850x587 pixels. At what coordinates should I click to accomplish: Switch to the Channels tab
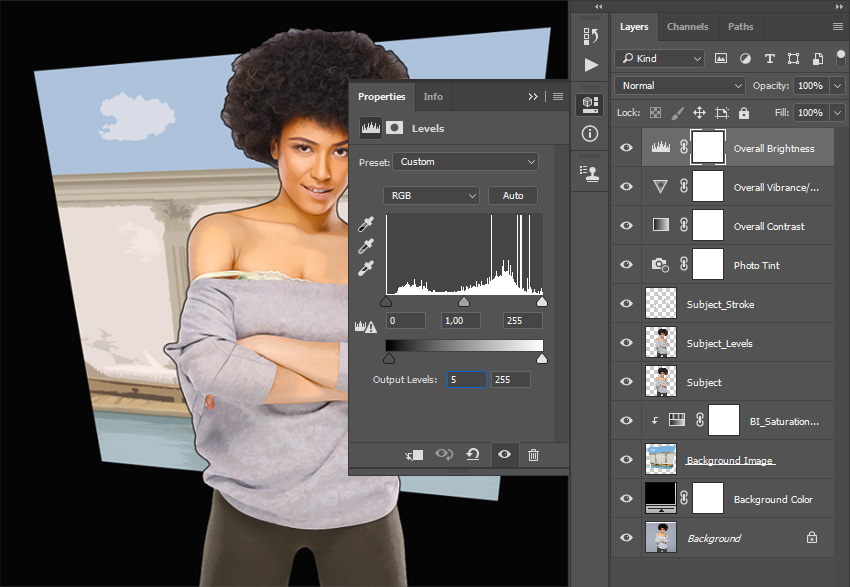coord(687,27)
